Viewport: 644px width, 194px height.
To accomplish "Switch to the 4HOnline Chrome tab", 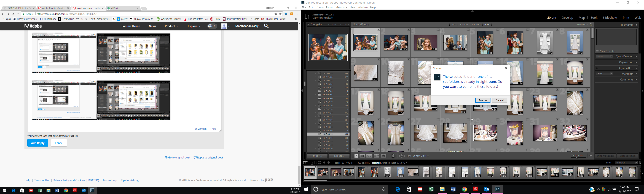I will (x=122, y=8).
